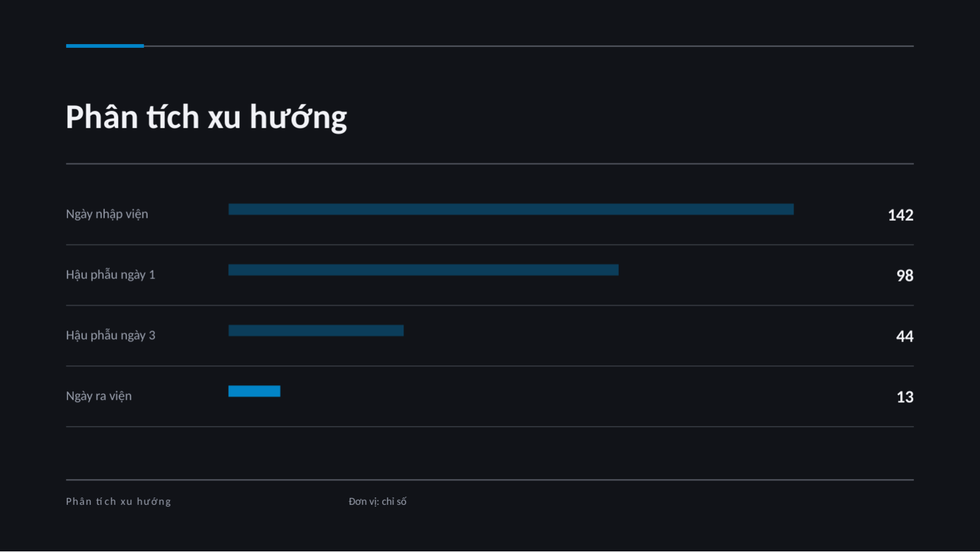Click the Đơn vị: chỉ số footnote
The width and height of the screenshot is (980, 552).
point(377,502)
